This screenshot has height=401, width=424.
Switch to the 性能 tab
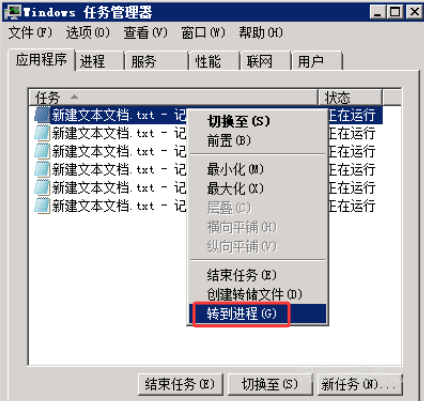click(214, 61)
